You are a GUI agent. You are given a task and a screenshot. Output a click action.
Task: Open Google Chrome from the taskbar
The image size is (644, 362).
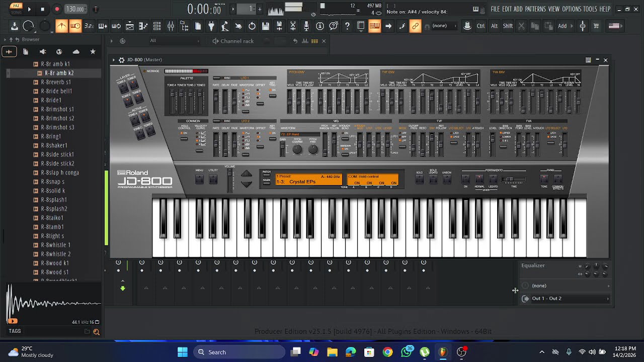click(x=387, y=352)
